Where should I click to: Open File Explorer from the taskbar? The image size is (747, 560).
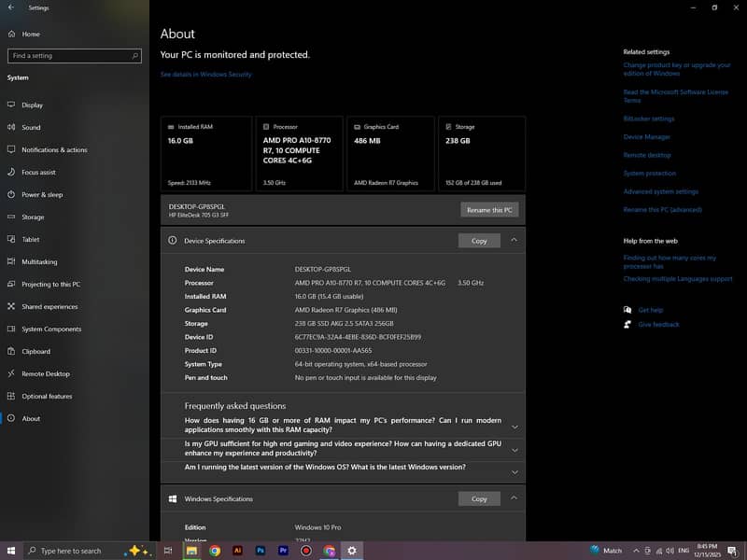[x=191, y=551]
